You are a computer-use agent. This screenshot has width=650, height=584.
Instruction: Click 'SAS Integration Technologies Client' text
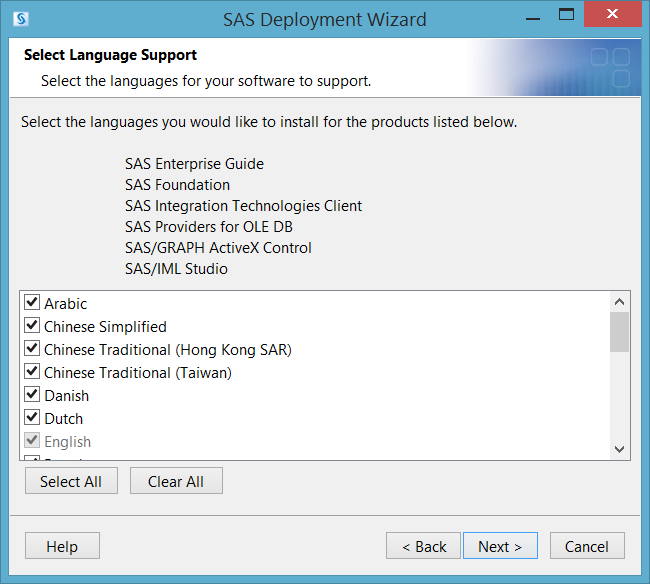243,206
